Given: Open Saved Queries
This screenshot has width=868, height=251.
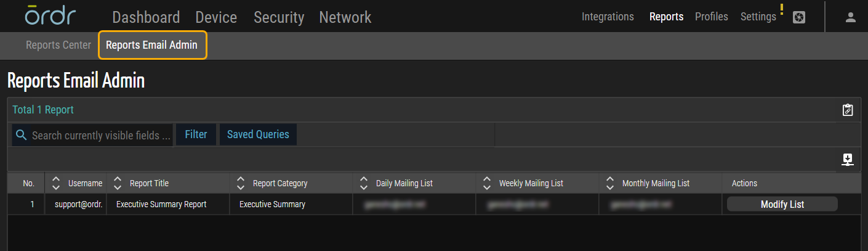Looking at the screenshot, I should tap(258, 134).
